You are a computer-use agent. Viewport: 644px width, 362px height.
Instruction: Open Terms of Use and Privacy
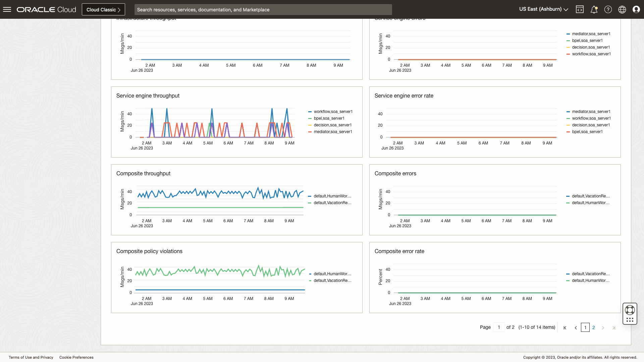coord(31,357)
